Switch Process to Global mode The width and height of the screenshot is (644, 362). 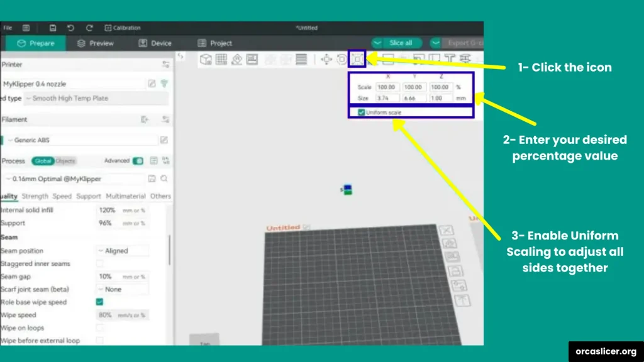click(43, 161)
